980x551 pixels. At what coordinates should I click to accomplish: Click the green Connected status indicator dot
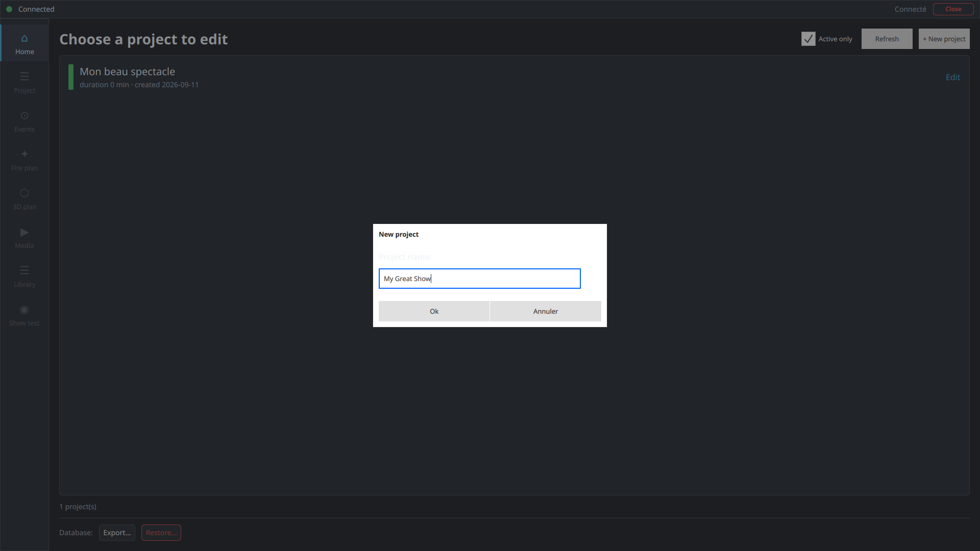(9, 9)
